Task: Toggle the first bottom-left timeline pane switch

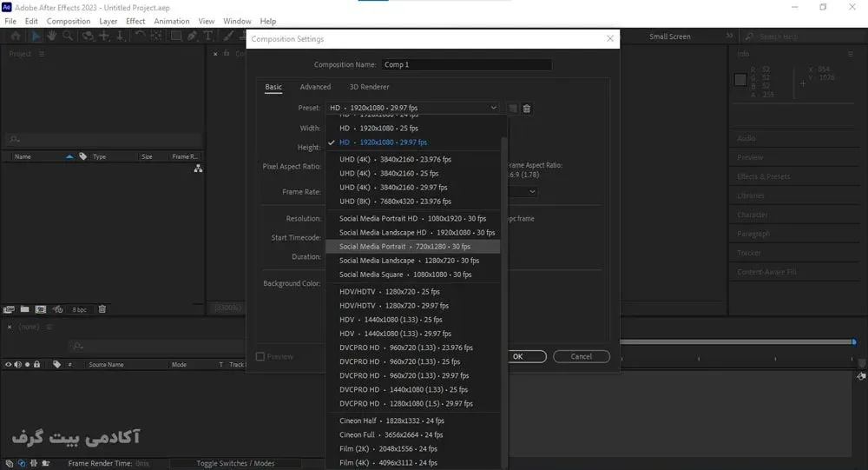Action: (9, 463)
